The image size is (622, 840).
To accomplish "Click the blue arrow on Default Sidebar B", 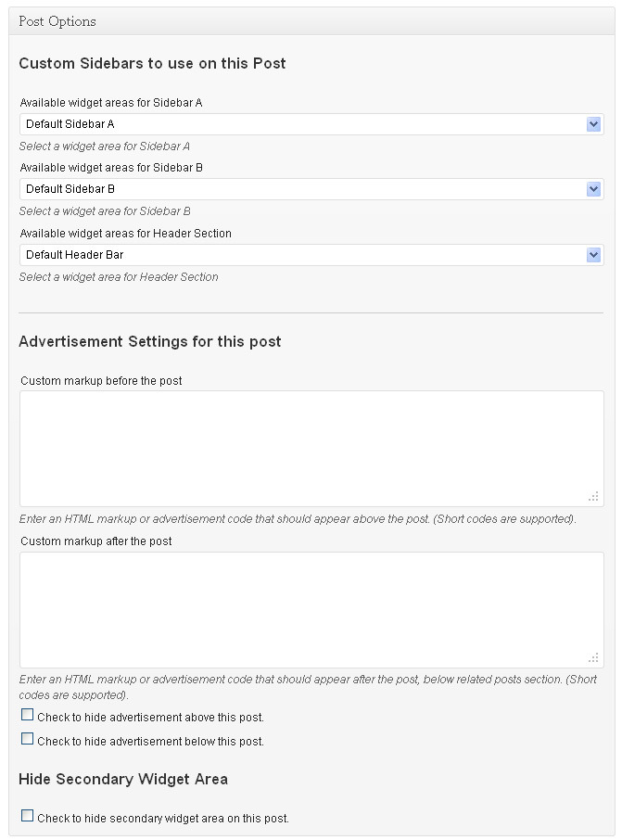I will [x=593, y=189].
